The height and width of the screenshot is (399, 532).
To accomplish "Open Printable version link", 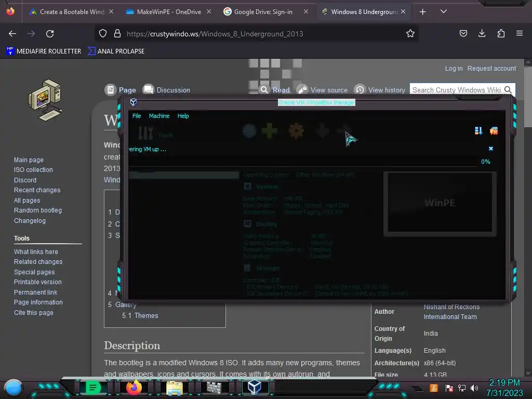I will [37, 282].
